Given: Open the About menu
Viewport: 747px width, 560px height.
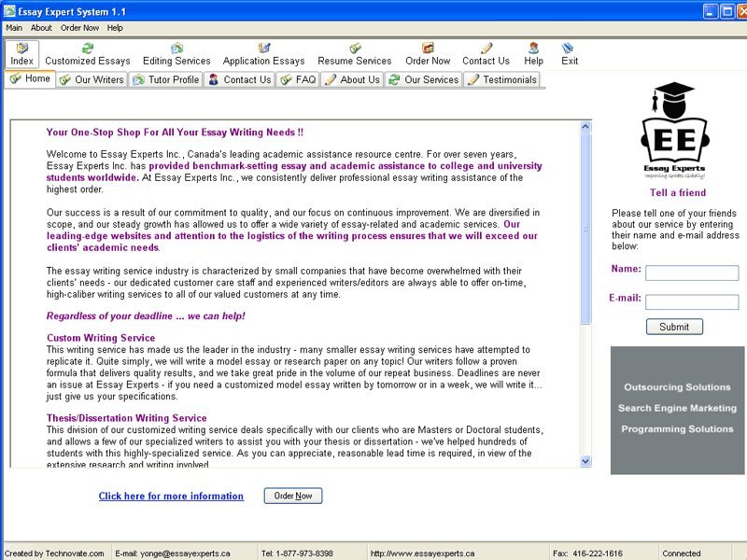Looking at the screenshot, I should 41,28.
